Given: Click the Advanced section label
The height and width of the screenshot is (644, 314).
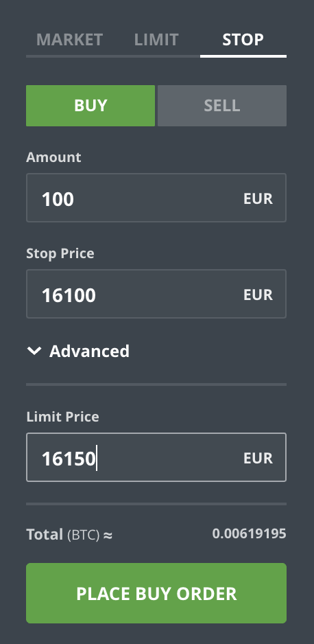Looking at the screenshot, I should click(x=89, y=351).
